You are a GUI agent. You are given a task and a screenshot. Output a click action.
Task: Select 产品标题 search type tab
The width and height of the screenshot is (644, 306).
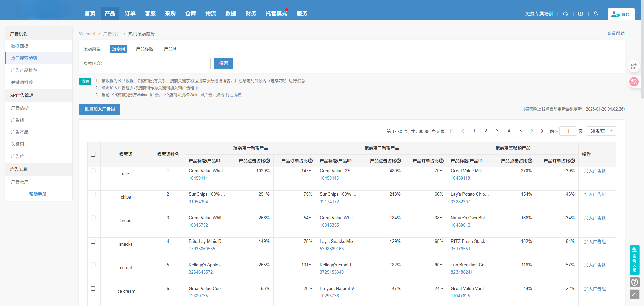pos(144,49)
